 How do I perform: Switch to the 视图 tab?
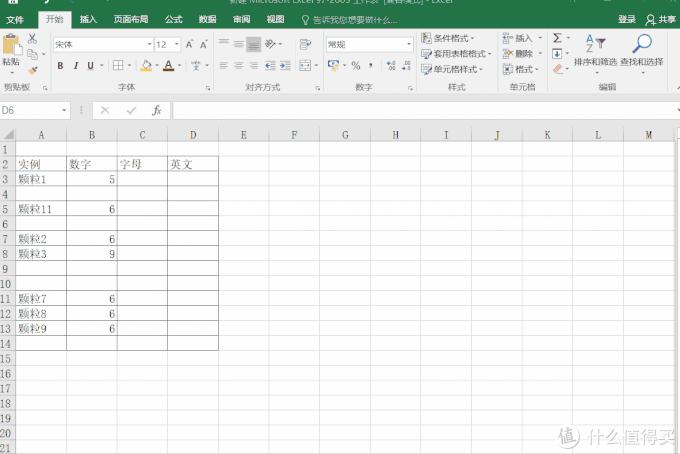point(275,19)
